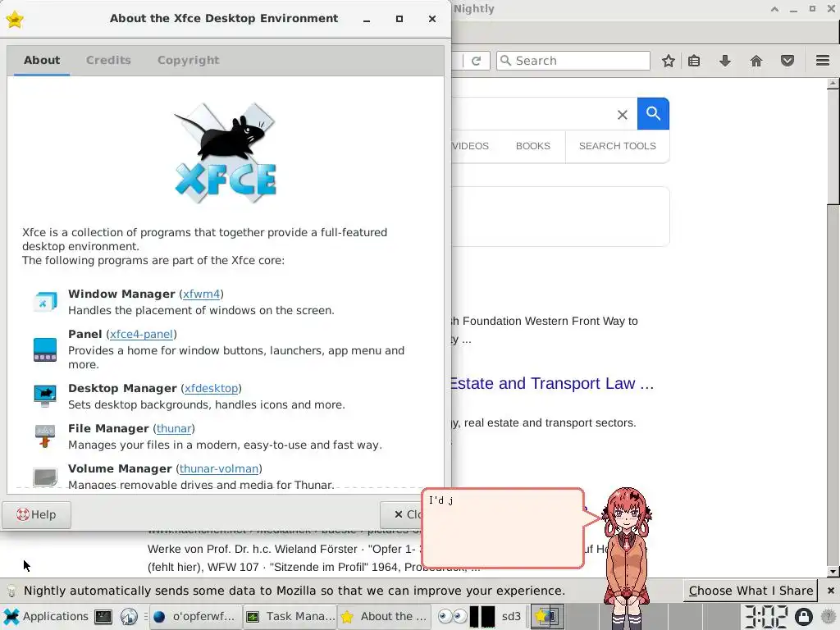
Task: Select the BOOKS search category
Action: (532, 146)
